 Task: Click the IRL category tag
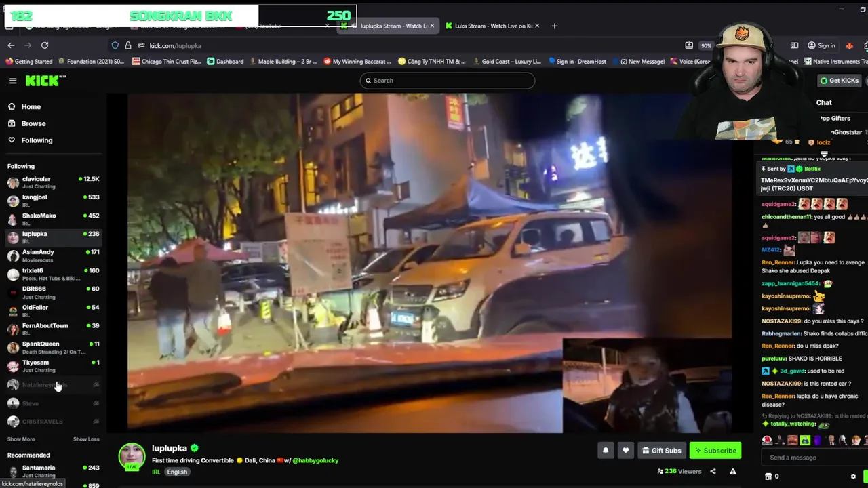click(x=156, y=472)
